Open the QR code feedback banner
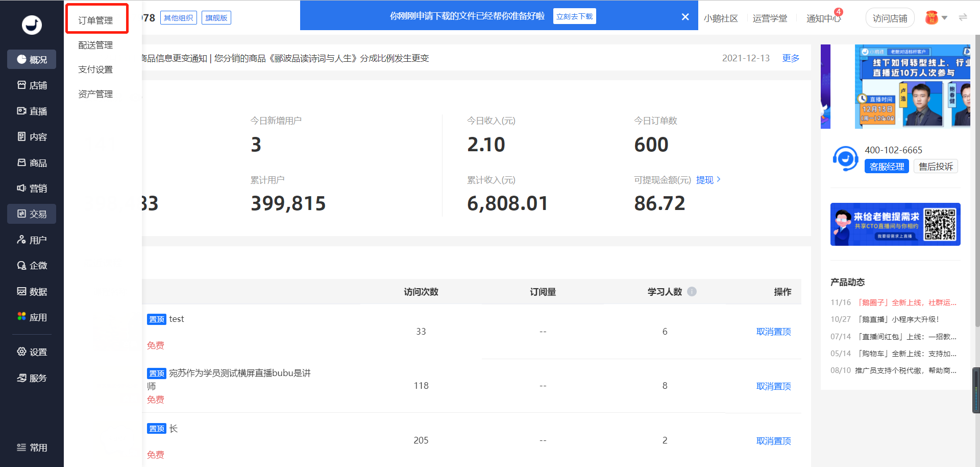The height and width of the screenshot is (467, 980). click(895, 224)
